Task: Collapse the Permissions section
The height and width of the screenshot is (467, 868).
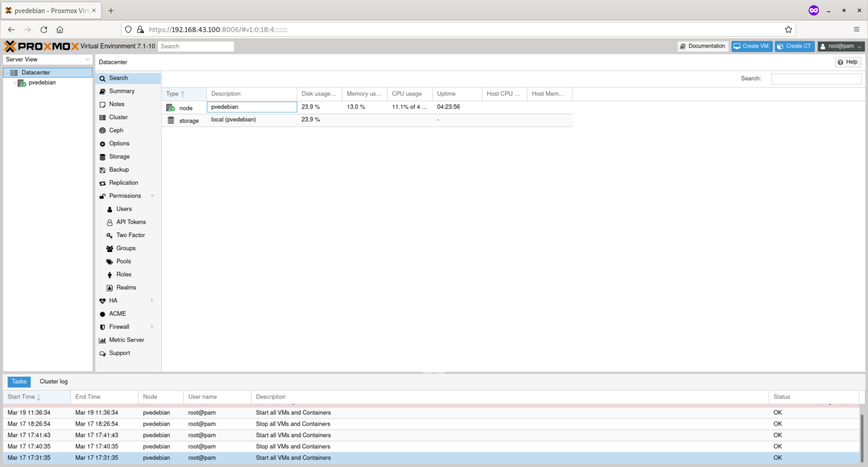Action: pyautogui.click(x=151, y=196)
